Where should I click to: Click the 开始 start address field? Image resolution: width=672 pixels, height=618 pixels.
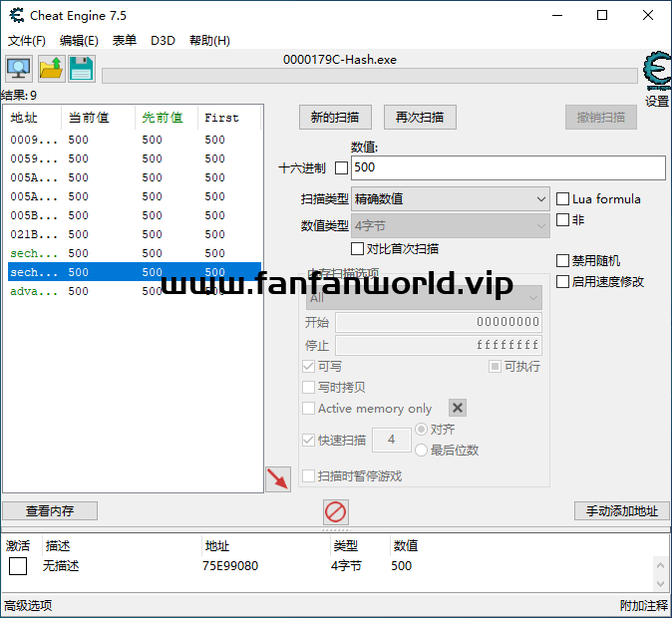click(439, 322)
